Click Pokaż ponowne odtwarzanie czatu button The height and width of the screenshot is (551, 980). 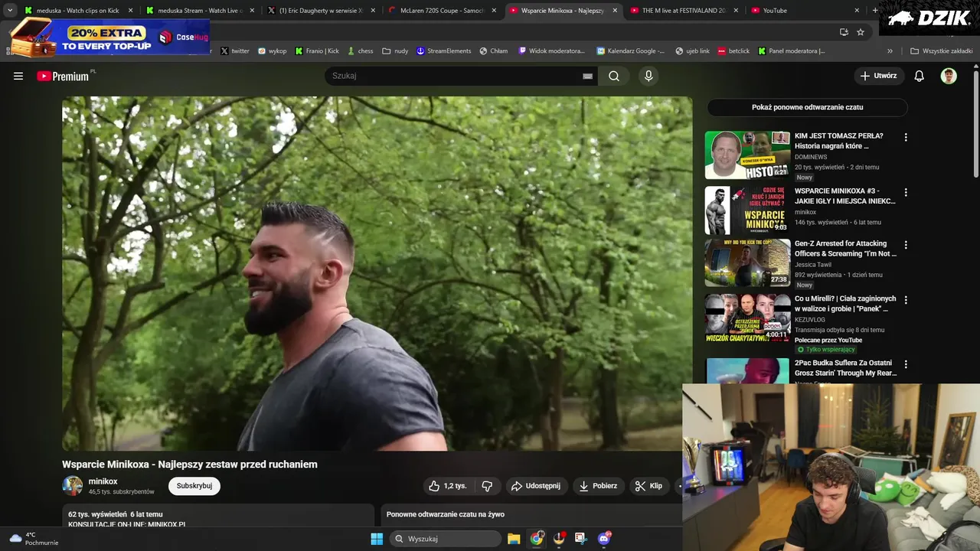coord(807,107)
